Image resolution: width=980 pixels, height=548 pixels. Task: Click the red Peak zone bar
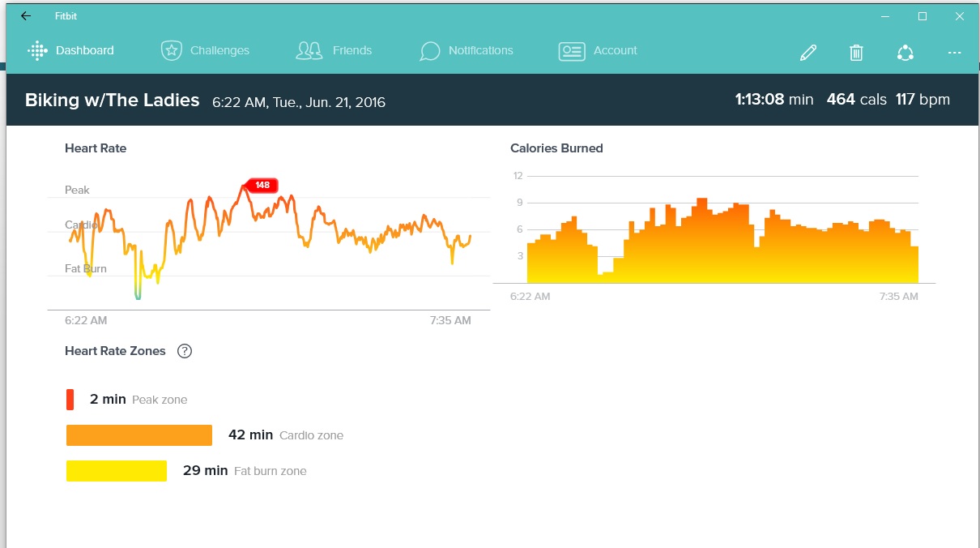pyautogui.click(x=70, y=399)
